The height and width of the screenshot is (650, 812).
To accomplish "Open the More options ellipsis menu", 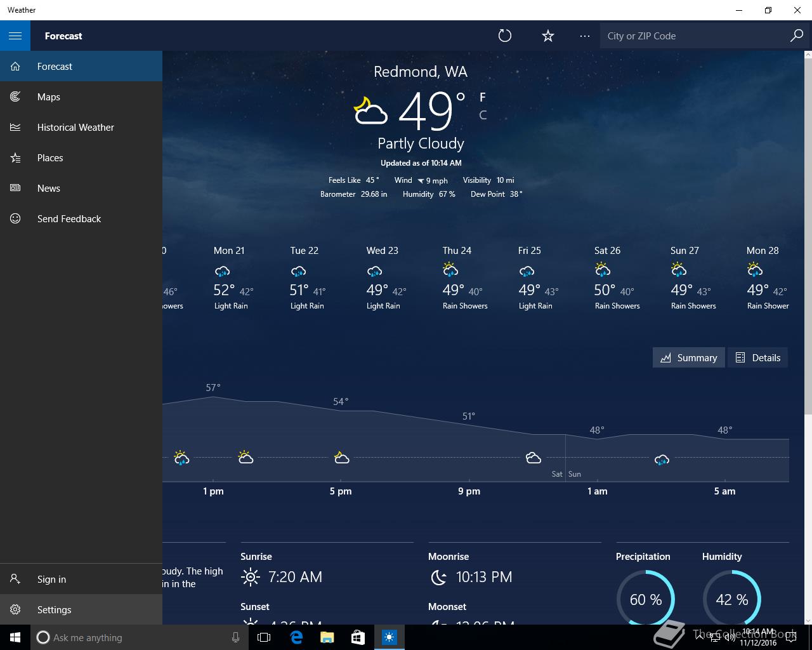I will click(585, 36).
